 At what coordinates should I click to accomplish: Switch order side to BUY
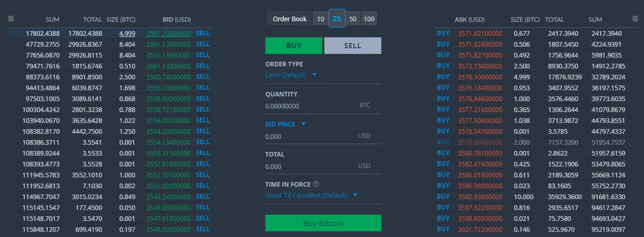293,46
